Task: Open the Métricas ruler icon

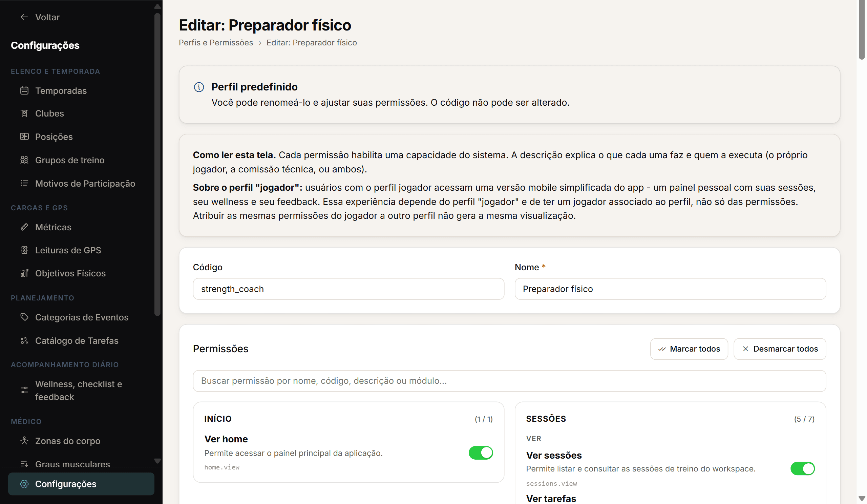Action: (24, 227)
